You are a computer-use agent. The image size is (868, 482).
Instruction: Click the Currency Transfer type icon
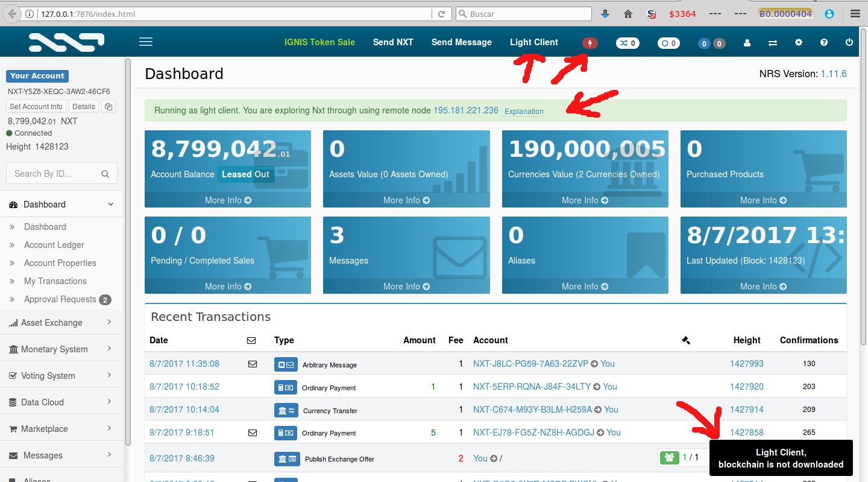click(286, 410)
